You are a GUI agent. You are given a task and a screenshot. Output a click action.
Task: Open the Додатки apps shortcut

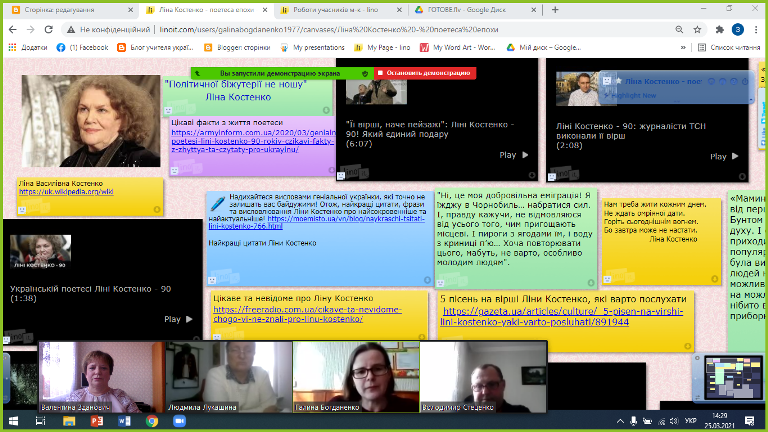(x=28, y=48)
